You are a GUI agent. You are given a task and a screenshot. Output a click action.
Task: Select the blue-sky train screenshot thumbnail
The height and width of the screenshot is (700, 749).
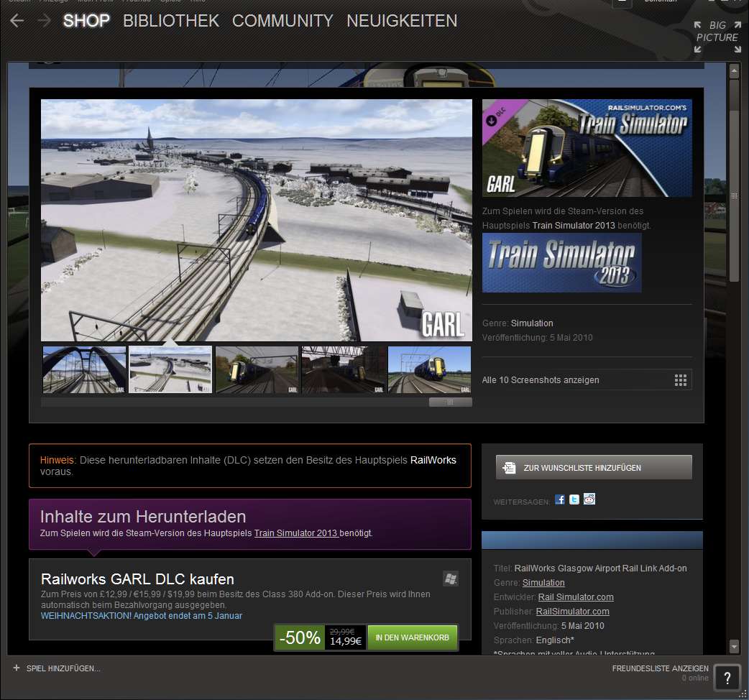(429, 370)
